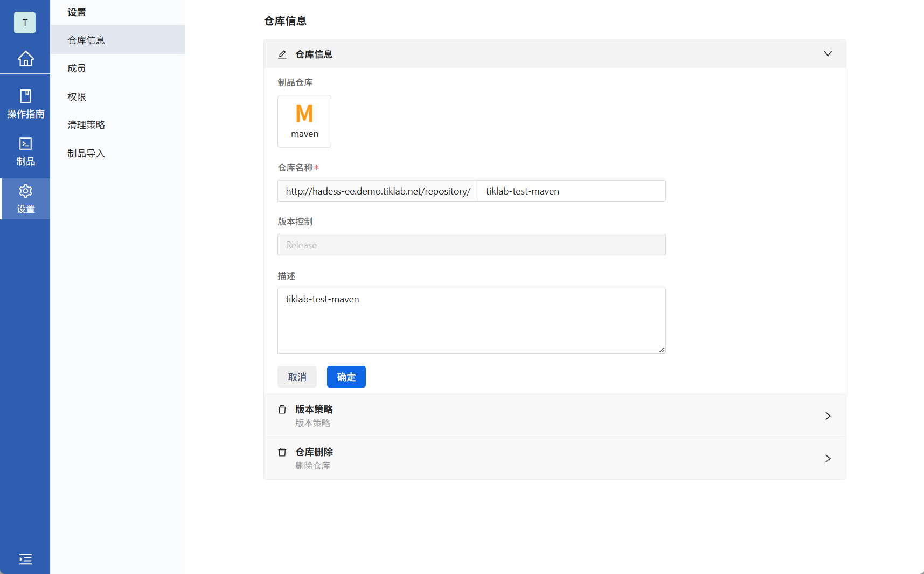
Task: Expand the 仓库删除 row chevron
Action: coord(828,459)
